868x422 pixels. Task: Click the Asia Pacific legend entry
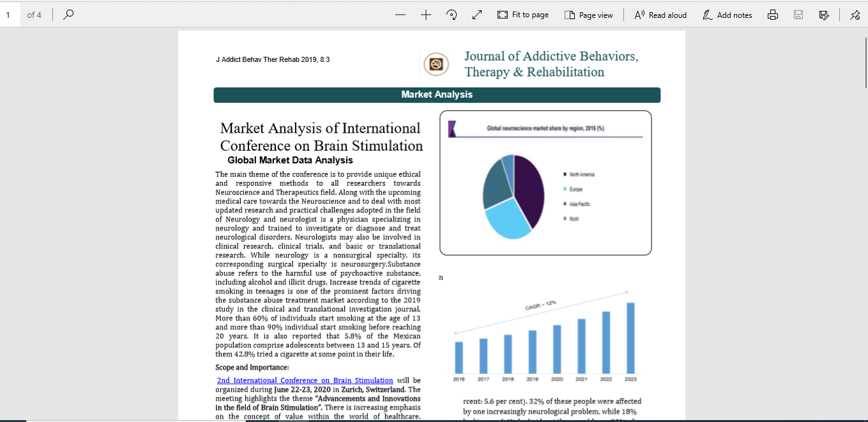click(x=576, y=204)
